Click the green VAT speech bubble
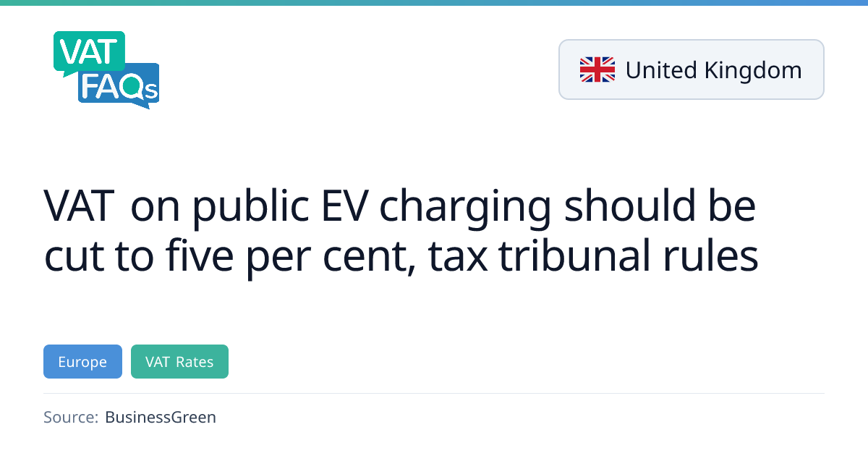Screen dimensions: 868x456 [x=88, y=51]
